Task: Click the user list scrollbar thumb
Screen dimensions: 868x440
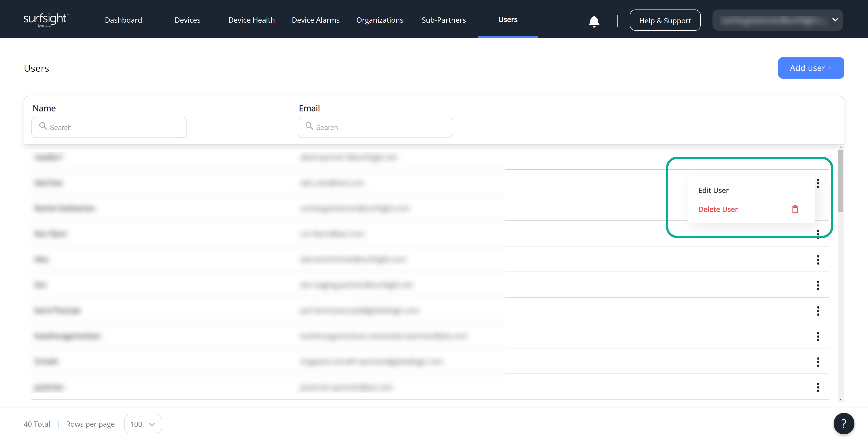Action: (840, 181)
